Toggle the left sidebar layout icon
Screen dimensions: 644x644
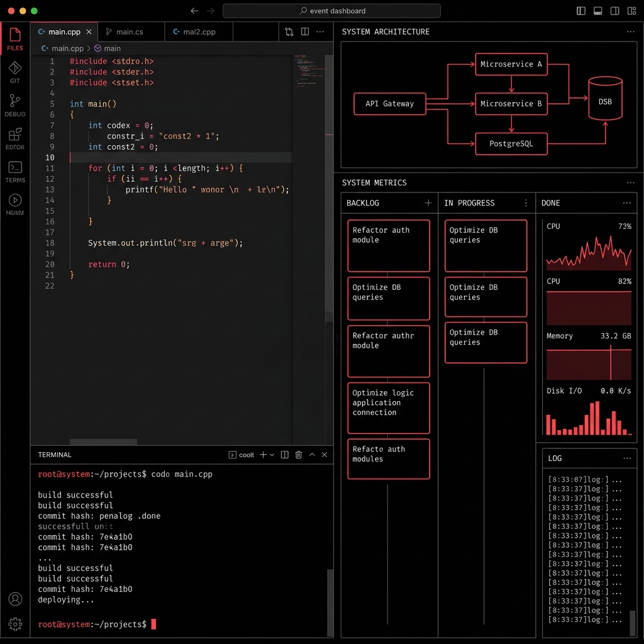tap(580, 11)
